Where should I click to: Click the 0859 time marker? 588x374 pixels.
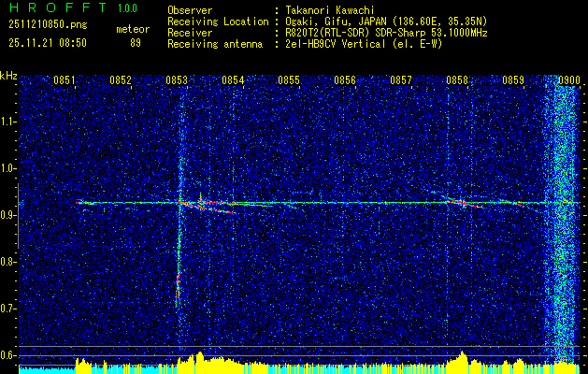tap(513, 80)
